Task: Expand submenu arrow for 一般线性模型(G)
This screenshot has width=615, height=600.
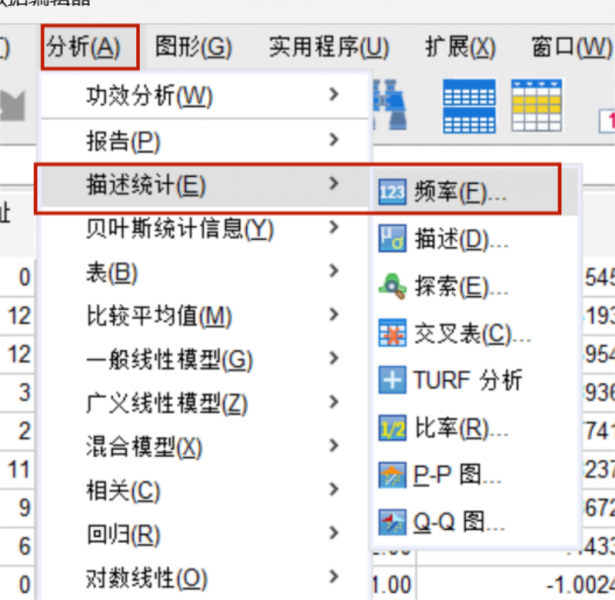Action: (334, 358)
